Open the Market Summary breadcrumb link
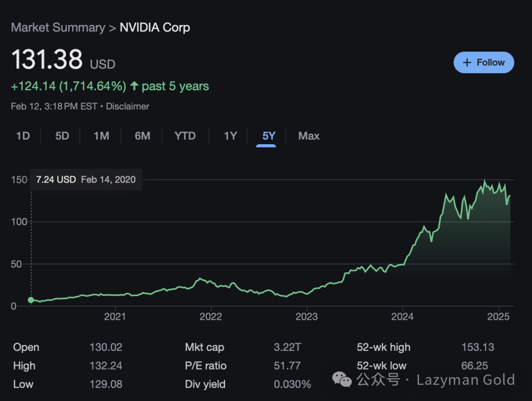 click(58, 28)
